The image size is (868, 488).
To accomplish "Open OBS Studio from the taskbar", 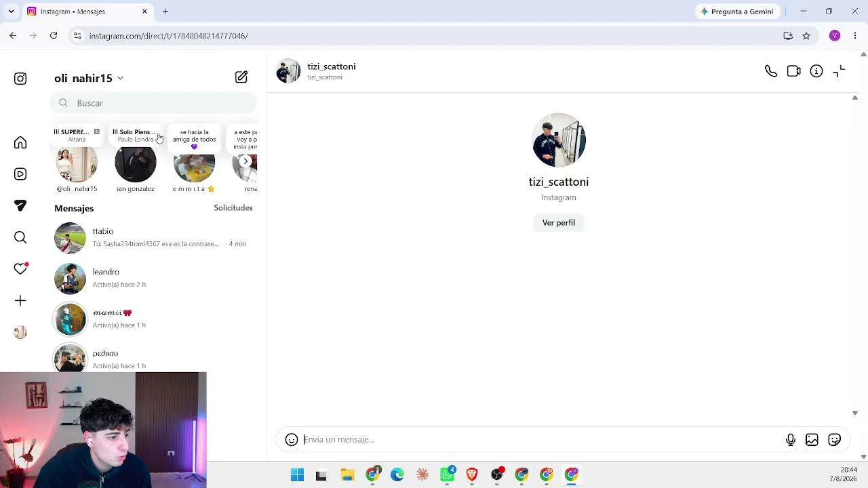I will point(497,474).
